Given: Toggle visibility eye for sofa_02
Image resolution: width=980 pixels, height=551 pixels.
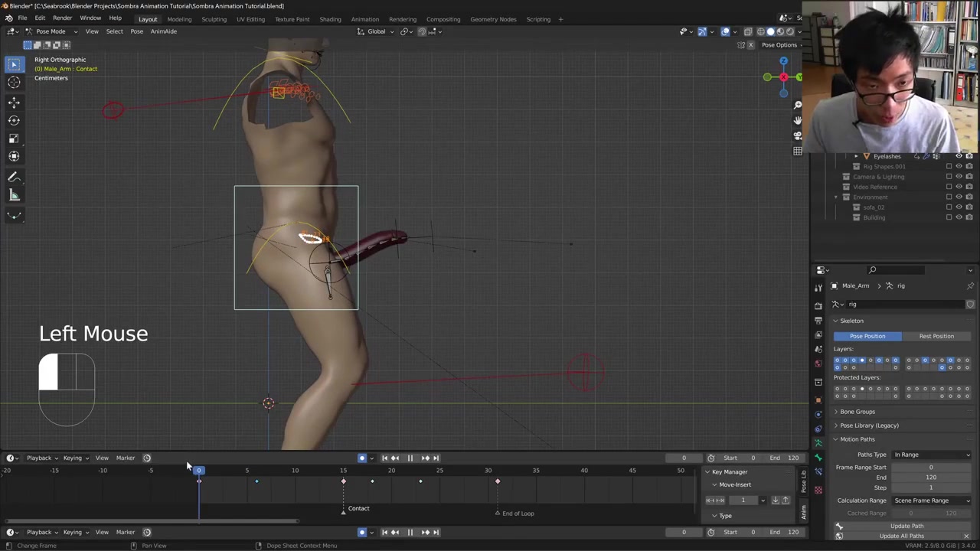Looking at the screenshot, I should click(959, 207).
